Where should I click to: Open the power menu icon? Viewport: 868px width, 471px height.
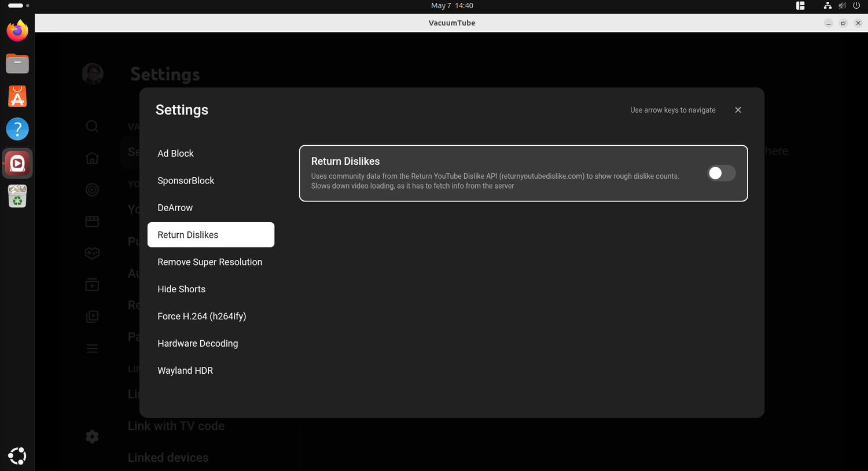click(x=856, y=6)
